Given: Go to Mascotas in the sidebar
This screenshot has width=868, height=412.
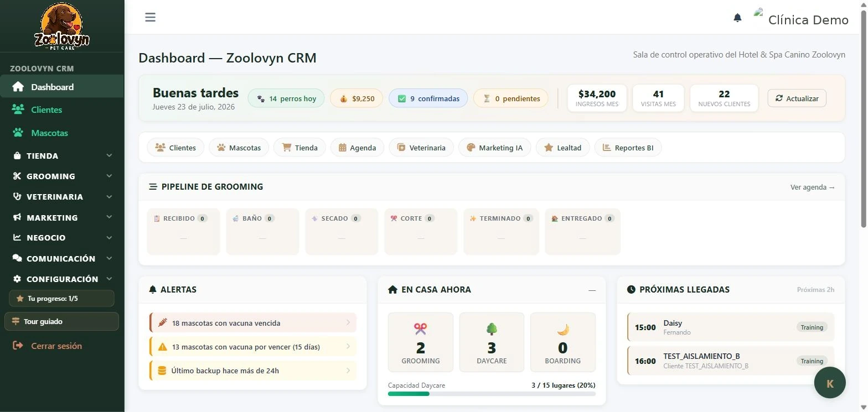Looking at the screenshot, I should pos(61,133).
